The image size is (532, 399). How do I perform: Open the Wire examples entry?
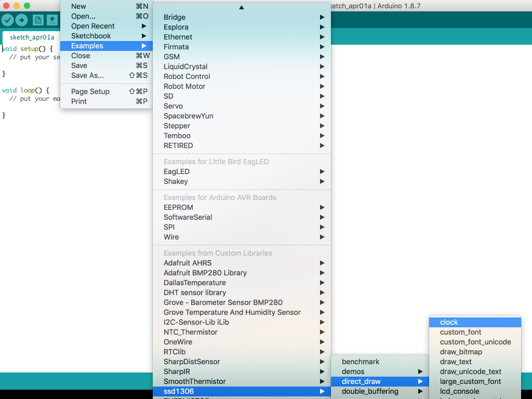pyautogui.click(x=242, y=237)
